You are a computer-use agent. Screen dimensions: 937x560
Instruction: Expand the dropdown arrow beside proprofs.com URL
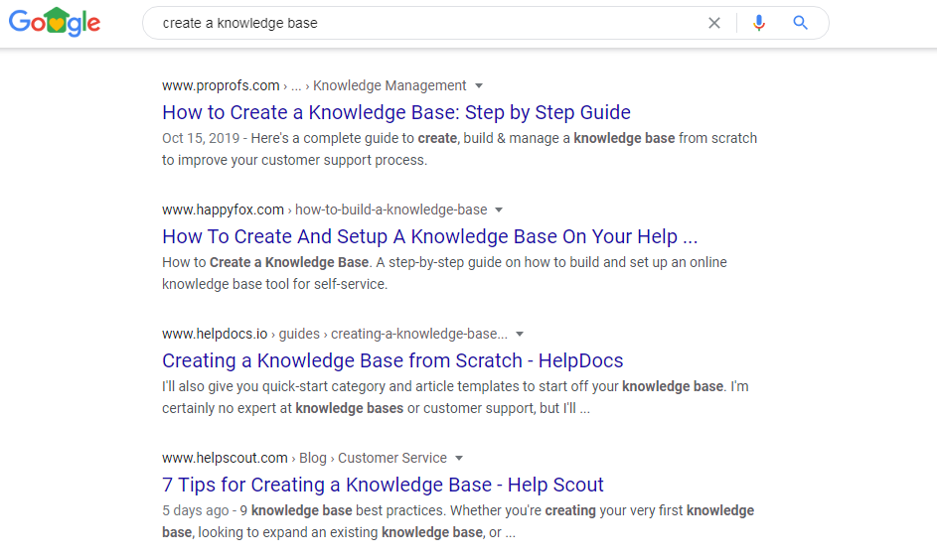pos(479,85)
